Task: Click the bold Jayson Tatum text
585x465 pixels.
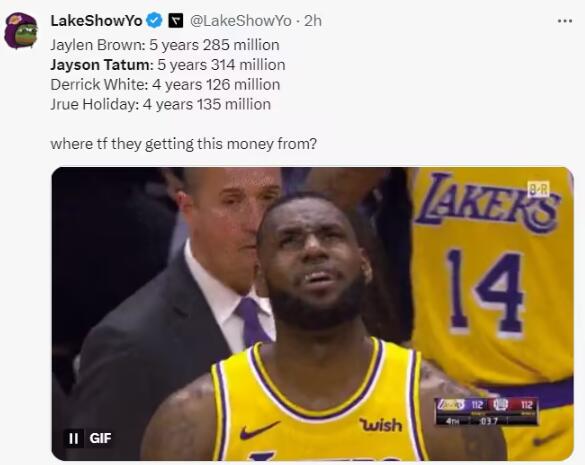Action: 100,65
